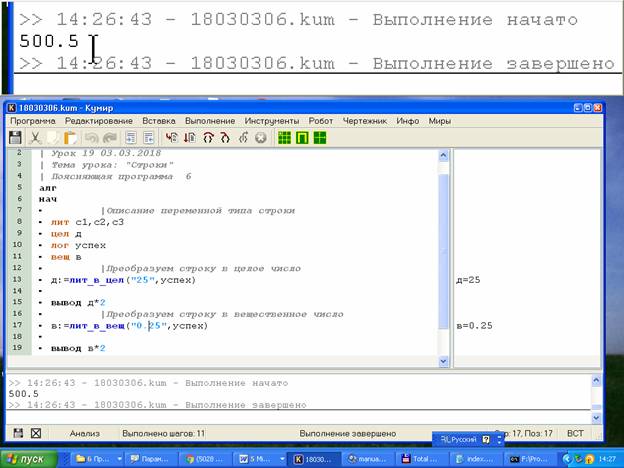Click 'Выполнено шагов: 11' in status bar
Screen dimensions: 624x468
(164, 433)
